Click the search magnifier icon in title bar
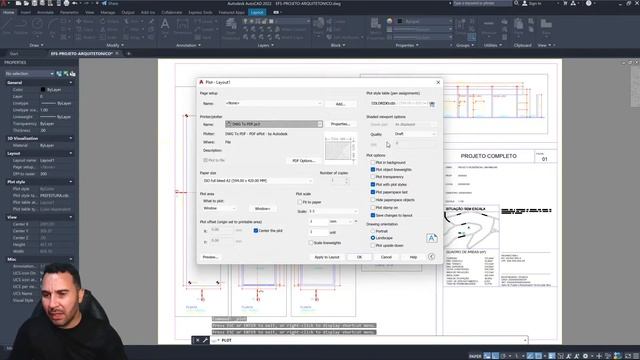The width and height of the screenshot is (640, 360). [x=516, y=3]
